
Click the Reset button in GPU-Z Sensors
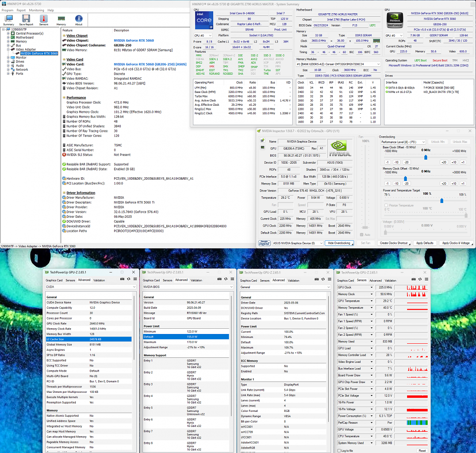422,451
